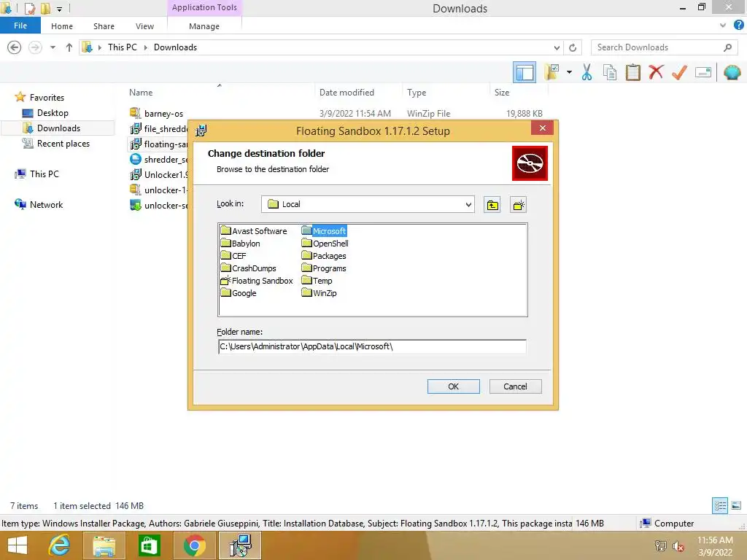Switch to the Share ribbon tab
747x560 pixels.
(104, 26)
